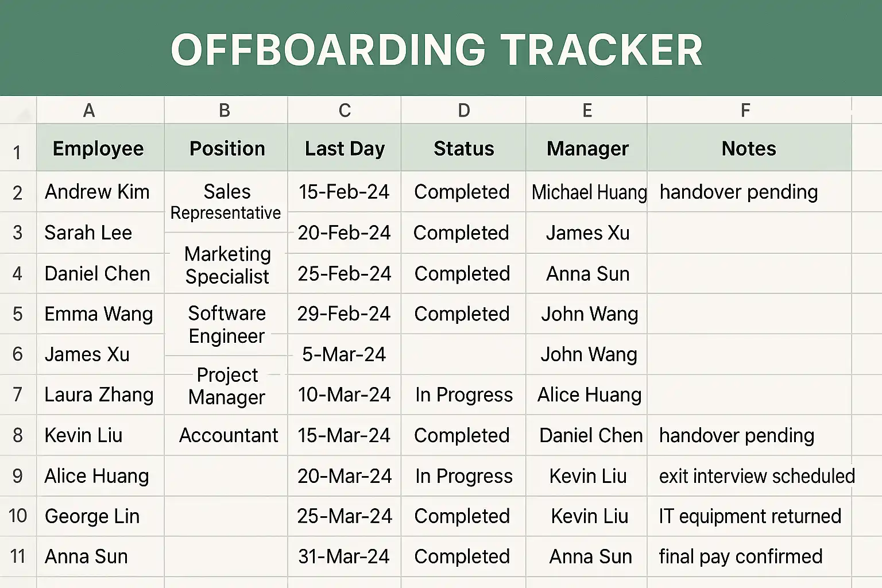Select the Notes header cell
Image resolution: width=882 pixels, height=588 pixels.
[749, 149]
